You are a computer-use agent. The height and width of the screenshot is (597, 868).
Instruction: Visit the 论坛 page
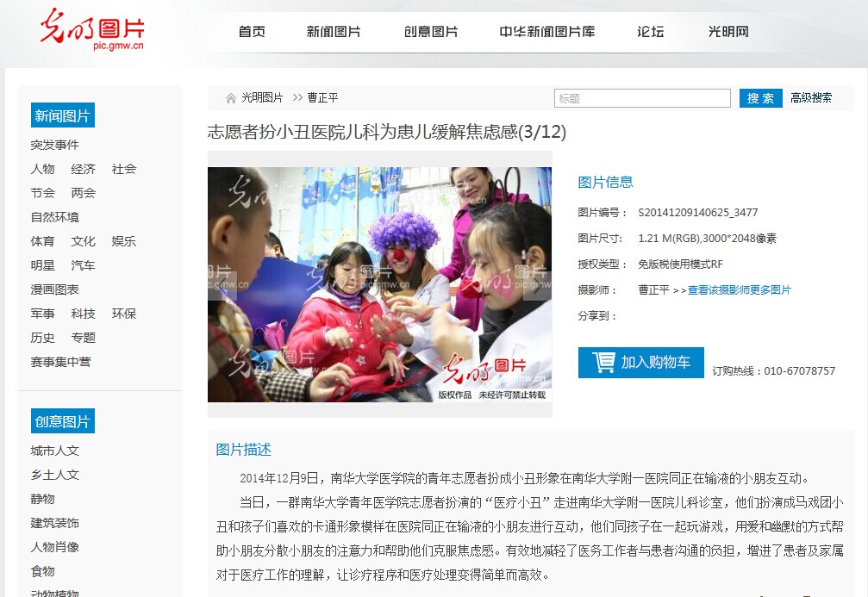click(x=651, y=32)
